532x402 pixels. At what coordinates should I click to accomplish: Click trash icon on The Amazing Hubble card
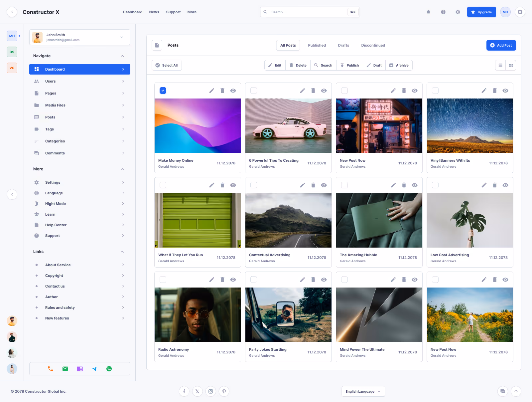(x=404, y=185)
